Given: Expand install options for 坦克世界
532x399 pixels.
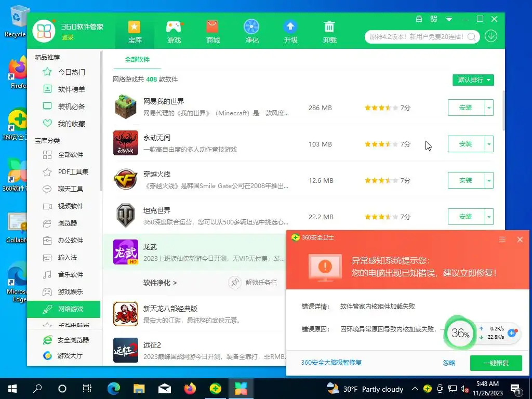Looking at the screenshot, I should [x=489, y=217].
